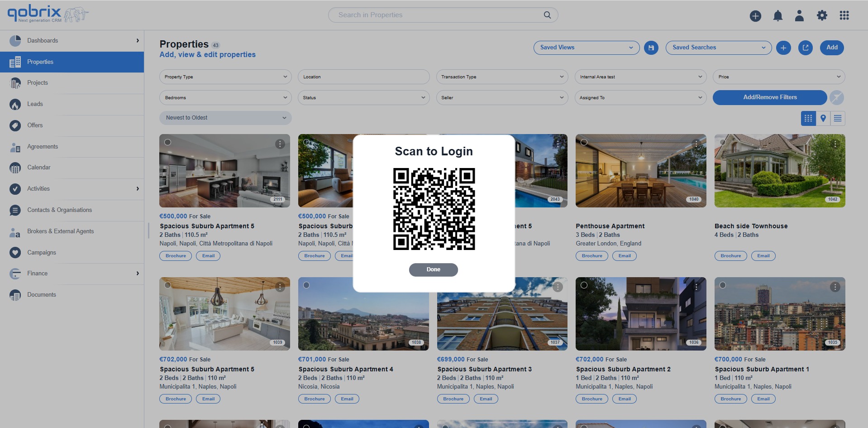The image size is (868, 428).
Task: Expand the Finance submenu arrow
Action: (x=138, y=274)
